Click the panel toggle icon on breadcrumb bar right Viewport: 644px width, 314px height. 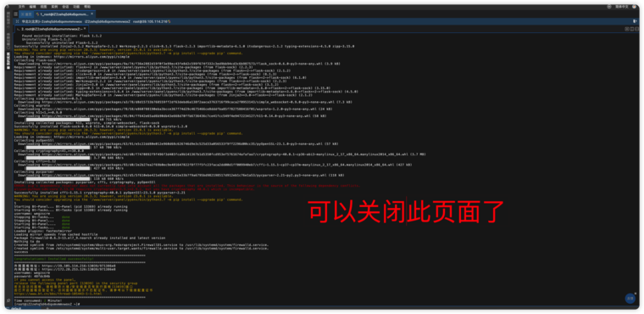tap(635, 21)
